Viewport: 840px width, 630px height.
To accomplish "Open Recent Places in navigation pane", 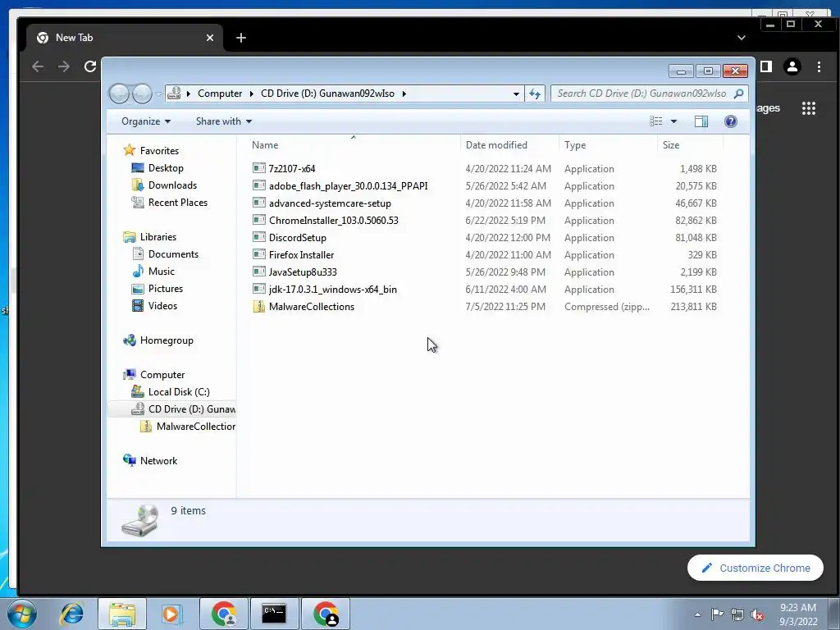I will pos(178,203).
